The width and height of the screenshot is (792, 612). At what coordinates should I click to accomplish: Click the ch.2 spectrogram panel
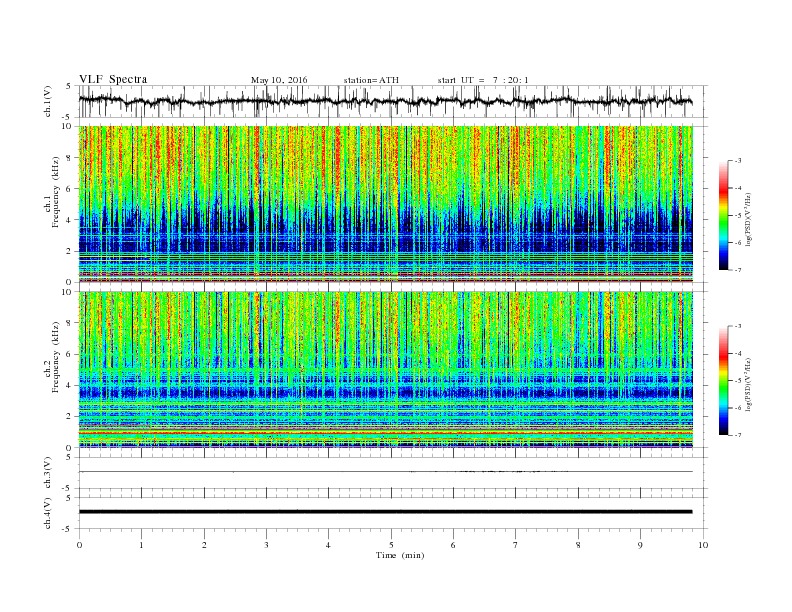(385, 369)
